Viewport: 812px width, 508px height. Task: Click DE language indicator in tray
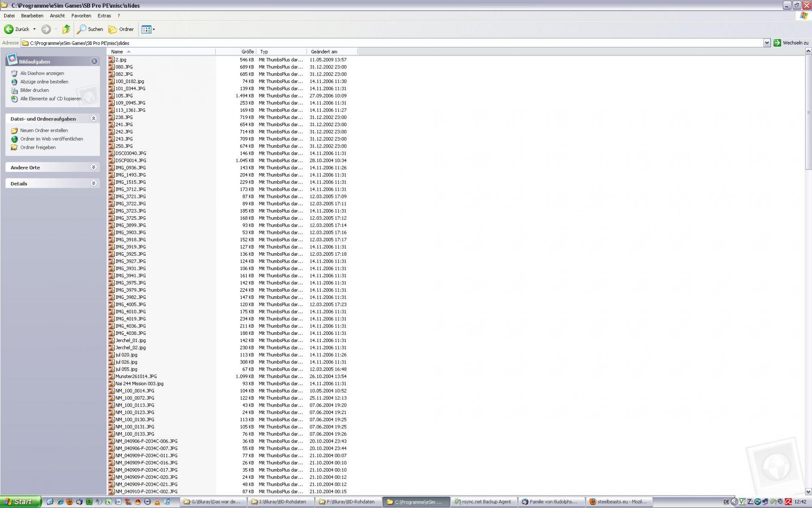click(726, 502)
